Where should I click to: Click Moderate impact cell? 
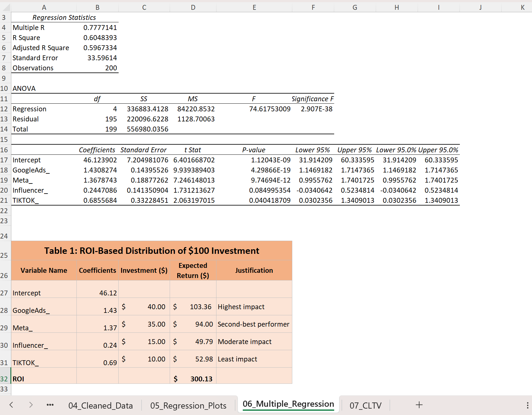(x=254, y=342)
